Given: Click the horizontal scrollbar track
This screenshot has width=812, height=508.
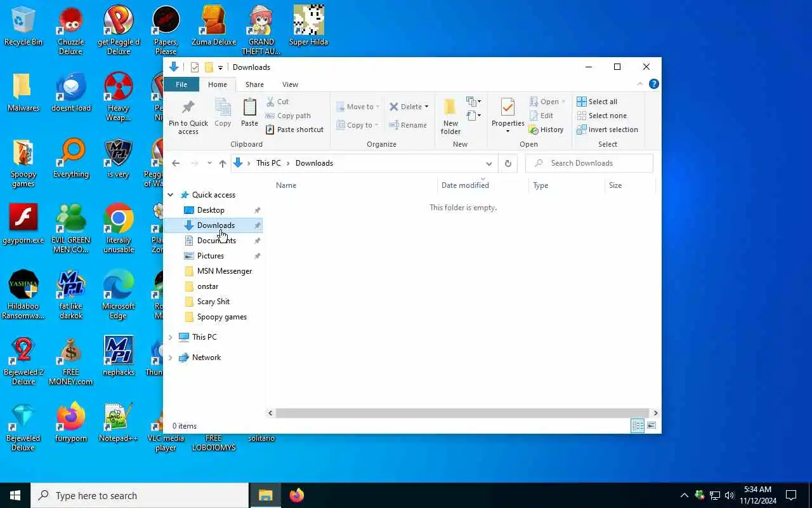Looking at the screenshot, I should tap(462, 413).
